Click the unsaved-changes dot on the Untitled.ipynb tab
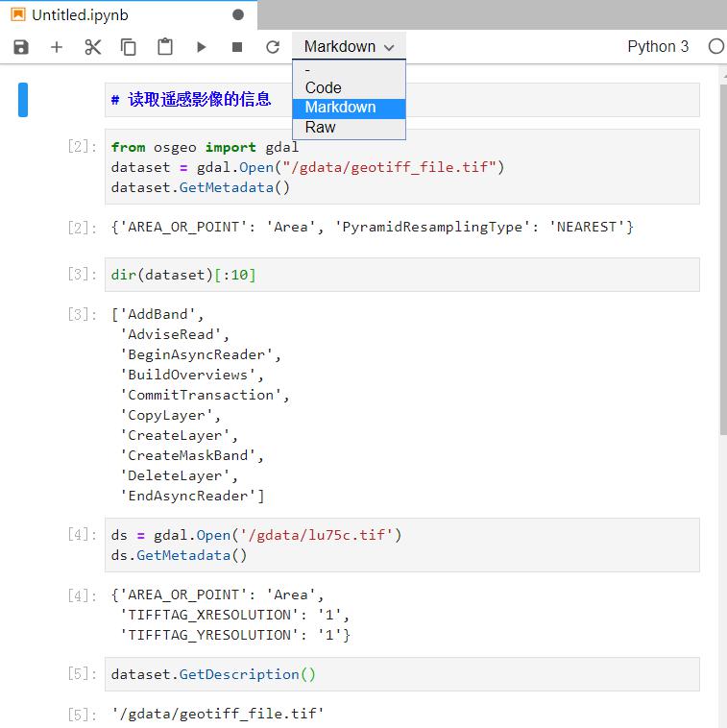 (x=237, y=15)
